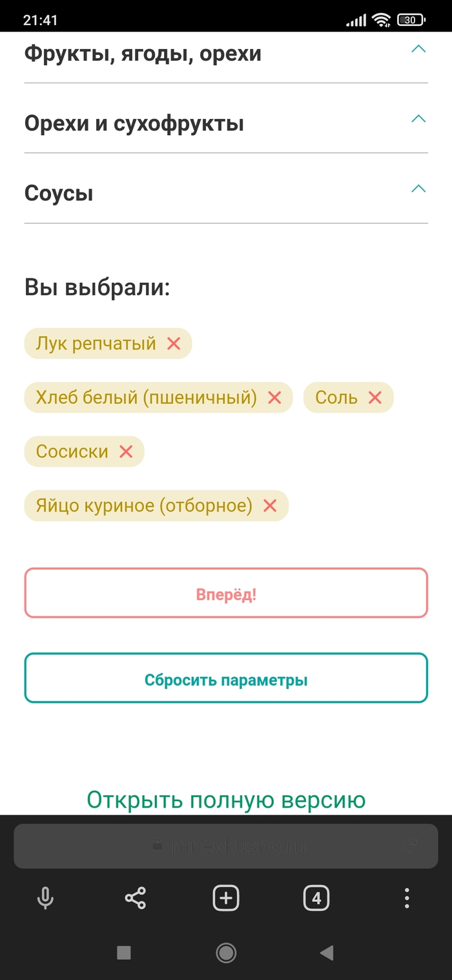This screenshot has height=980, width=452.
Task: Remove Сосиски from chosen ingredients
Action: pyautogui.click(x=126, y=452)
